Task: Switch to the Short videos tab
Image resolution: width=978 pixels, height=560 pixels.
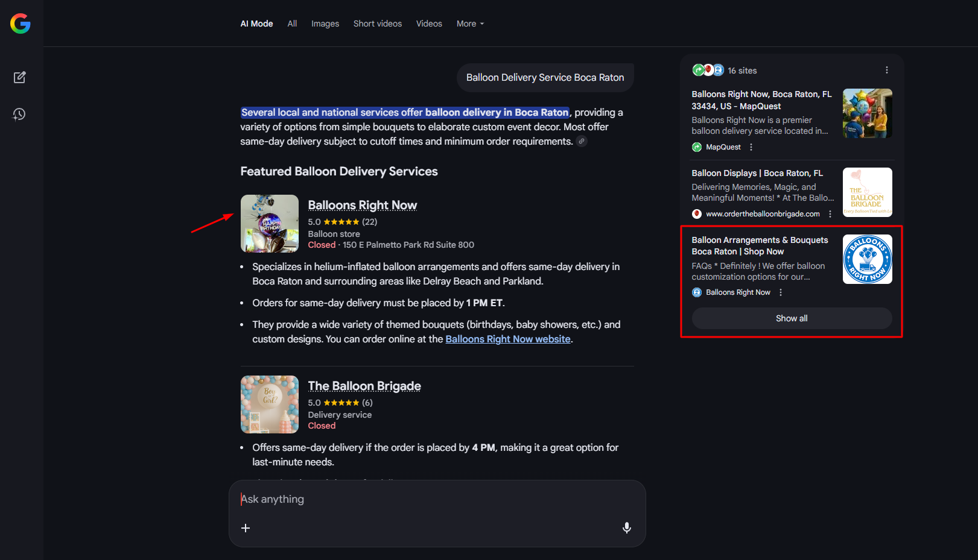Action: click(x=377, y=24)
